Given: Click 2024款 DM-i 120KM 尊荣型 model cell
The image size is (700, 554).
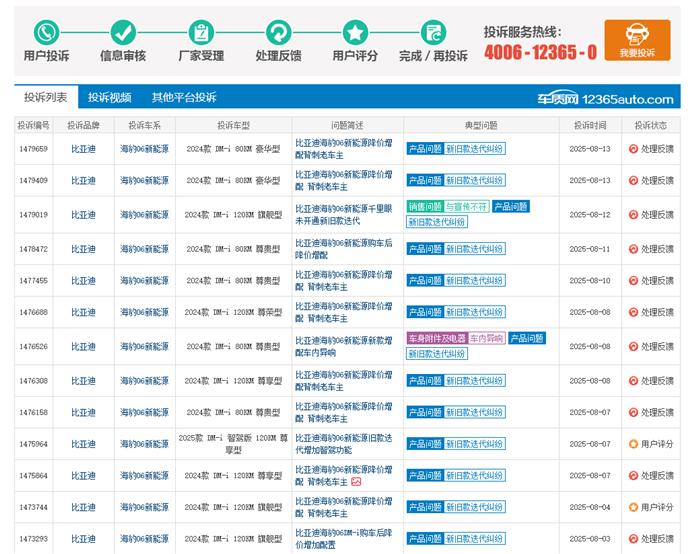Looking at the screenshot, I should pos(233,312).
